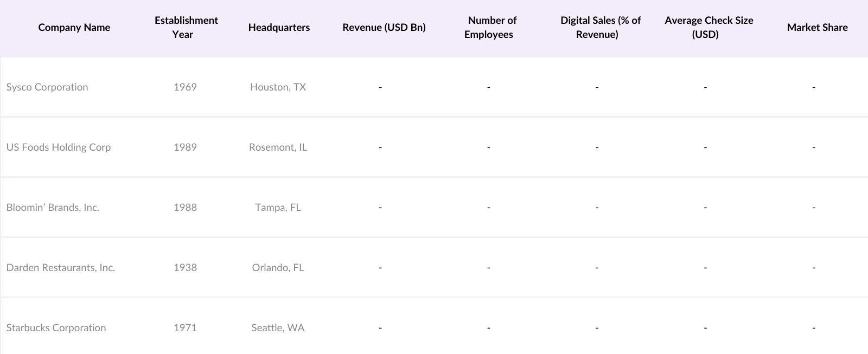Select the Bloomin' Brands, Inc. row name
Image resolution: width=868 pixels, height=354 pixels.
[53, 208]
